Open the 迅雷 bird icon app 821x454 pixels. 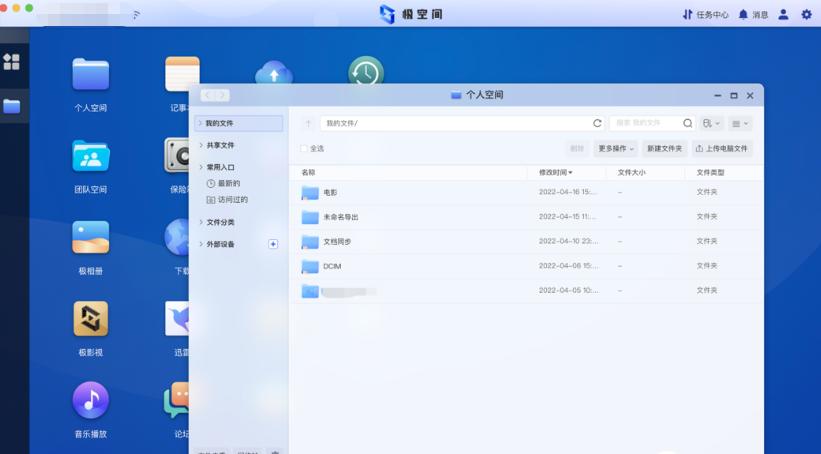pos(176,318)
